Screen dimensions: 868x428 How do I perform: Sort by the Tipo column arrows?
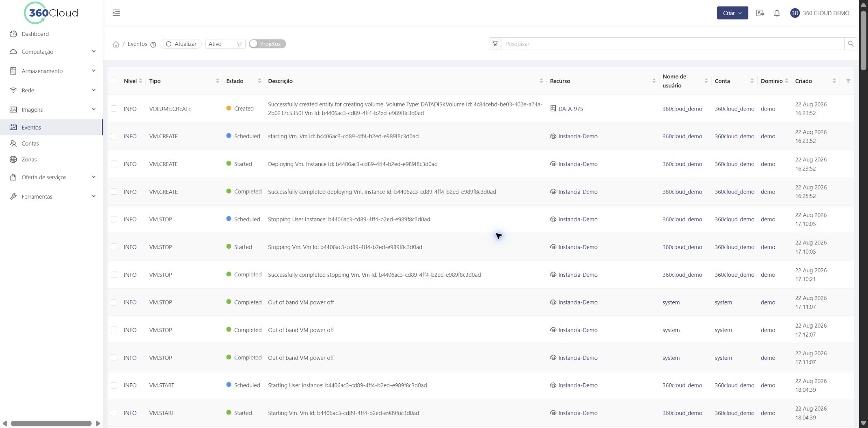[x=218, y=81]
